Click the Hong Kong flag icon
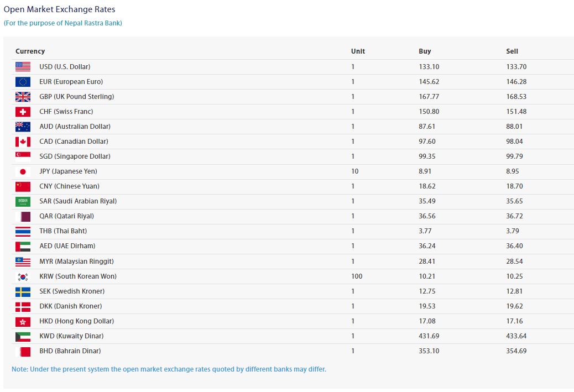The image size is (574, 392). pyautogui.click(x=23, y=321)
